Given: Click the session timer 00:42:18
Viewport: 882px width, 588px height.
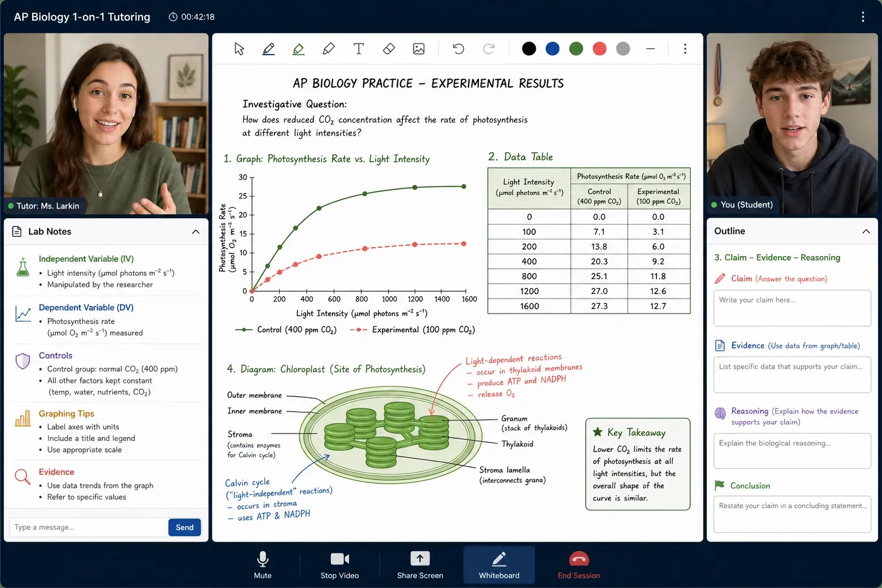Looking at the screenshot, I should [192, 17].
